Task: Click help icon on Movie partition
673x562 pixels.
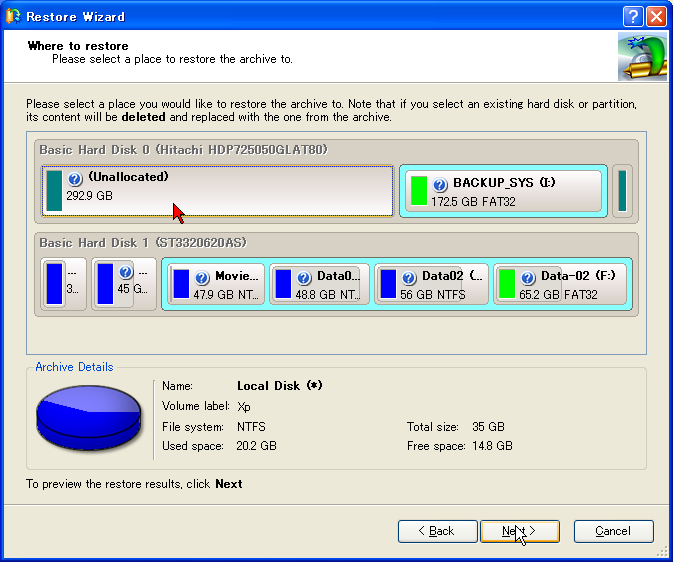Action: [202, 278]
